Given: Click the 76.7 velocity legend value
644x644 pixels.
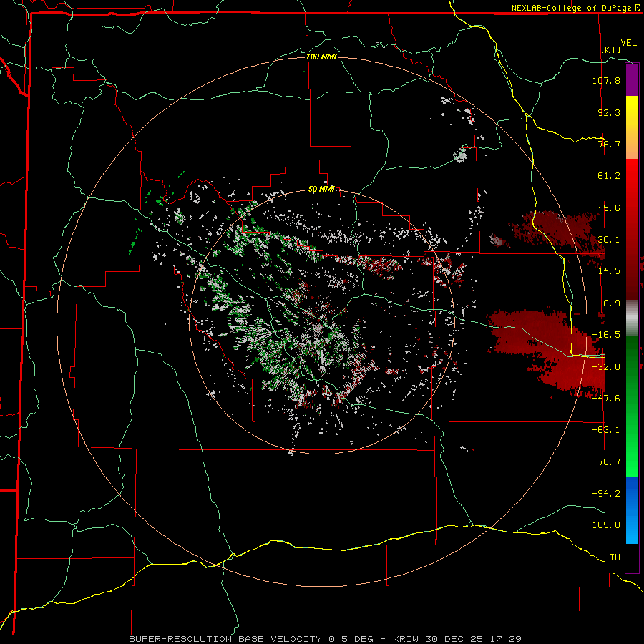Looking at the screenshot, I should click(609, 144).
